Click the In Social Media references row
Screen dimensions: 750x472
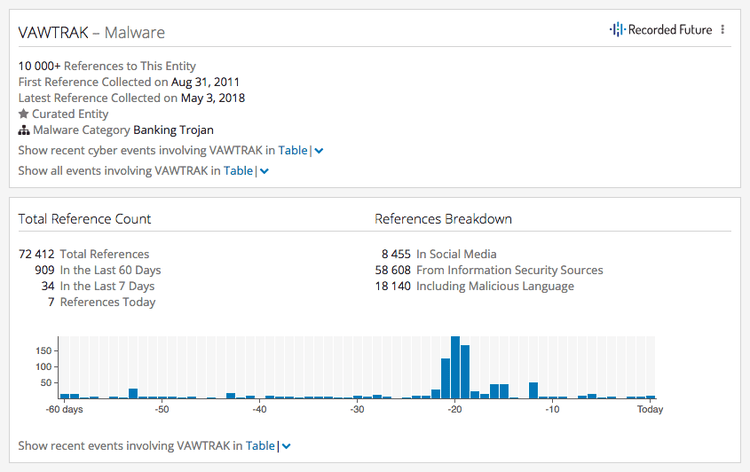(x=438, y=254)
